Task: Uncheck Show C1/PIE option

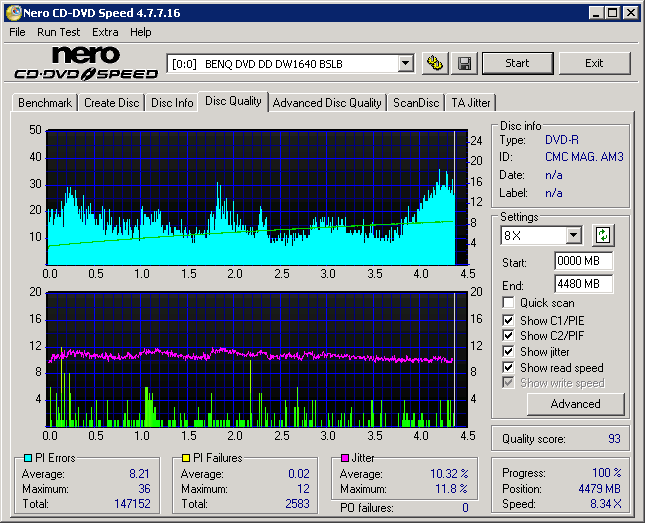Action: pyautogui.click(x=509, y=320)
